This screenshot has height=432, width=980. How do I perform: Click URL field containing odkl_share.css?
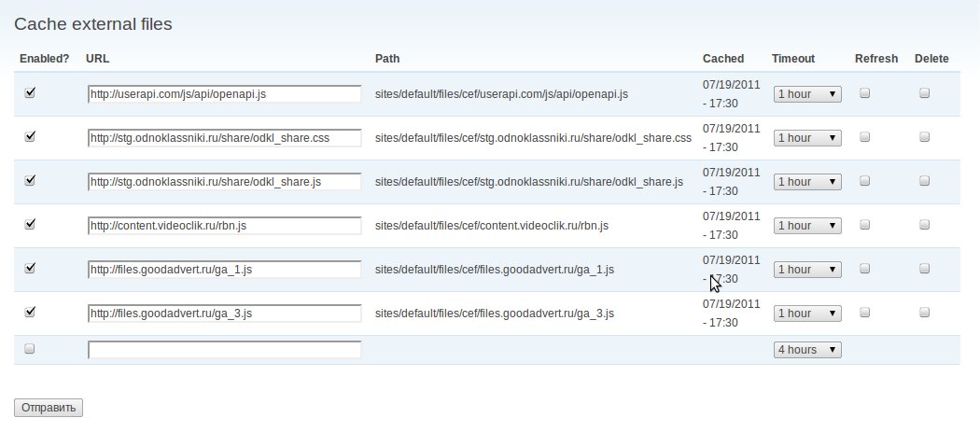pos(224,137)
